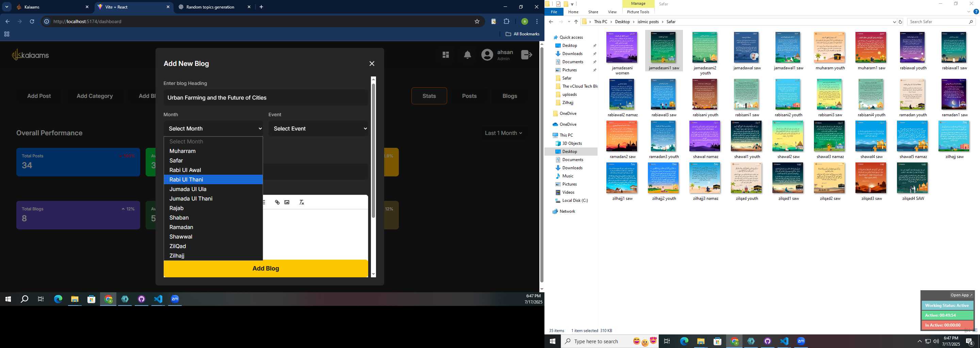
Task: Open the Last 1 Month filter
Action: (503, 133)
